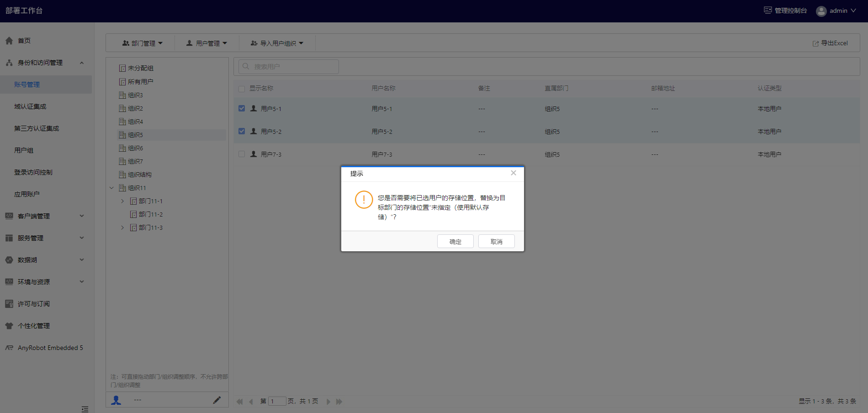Go to next page icon
This screenshot has width=868, height=413.
click(x=328, y=402)
